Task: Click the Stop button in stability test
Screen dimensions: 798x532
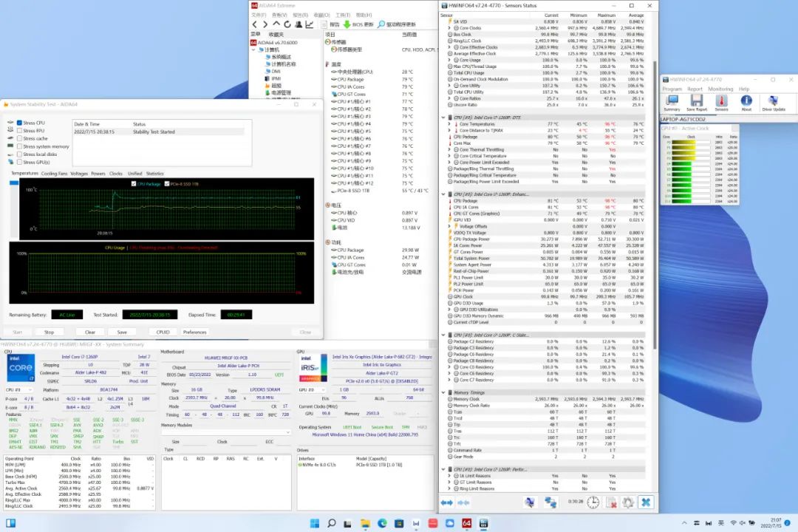Action: click(49, 332)
